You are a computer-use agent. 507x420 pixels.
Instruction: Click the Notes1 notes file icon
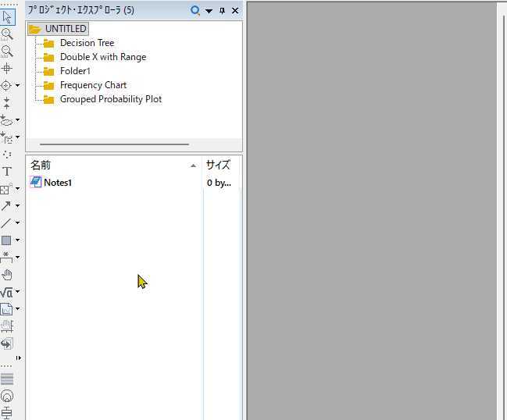pos(36,182)
